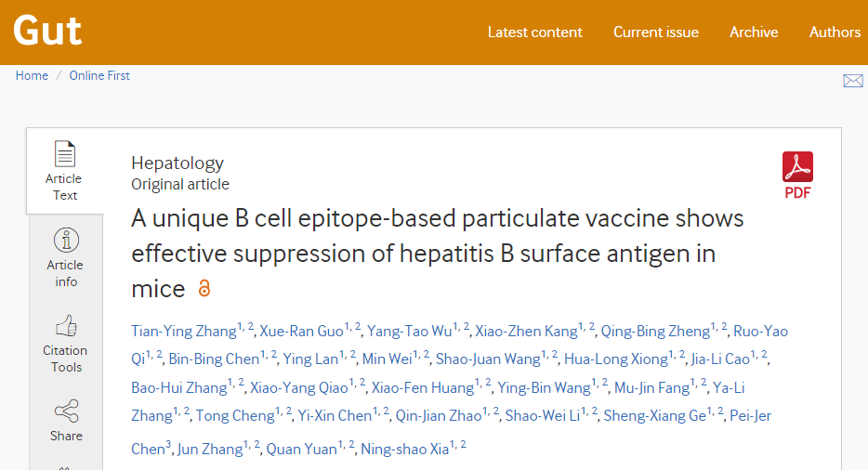Open author Ning-shao Xia's link
Viewport: 868px width, 470px height.
pyautogui.click(x=404, y=449)
